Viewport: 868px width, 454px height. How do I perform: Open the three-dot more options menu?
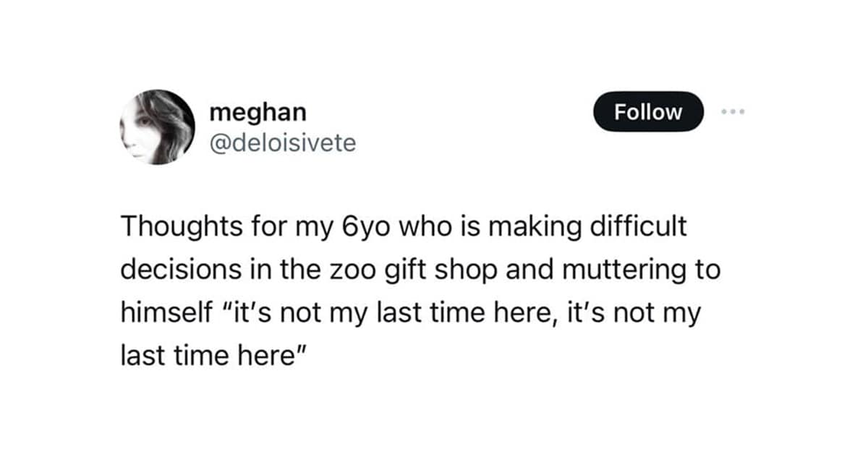click(x=732, y=112)
